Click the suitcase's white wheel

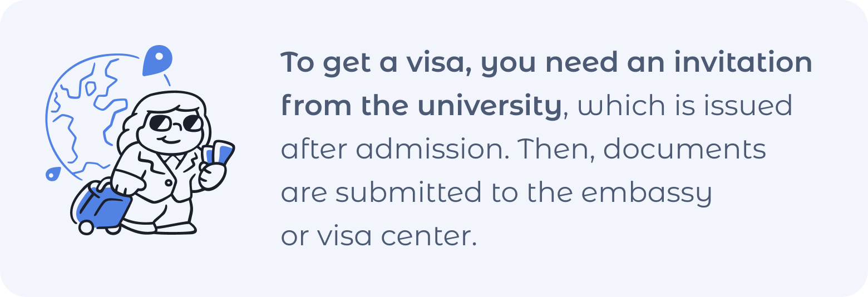(86, 227)
